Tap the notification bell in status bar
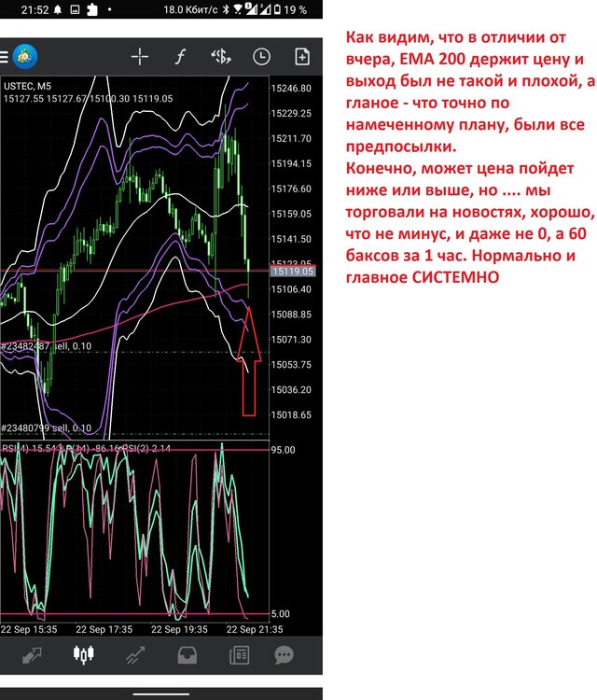This screenshot has height=700, width=597. [x=58, y=10]
